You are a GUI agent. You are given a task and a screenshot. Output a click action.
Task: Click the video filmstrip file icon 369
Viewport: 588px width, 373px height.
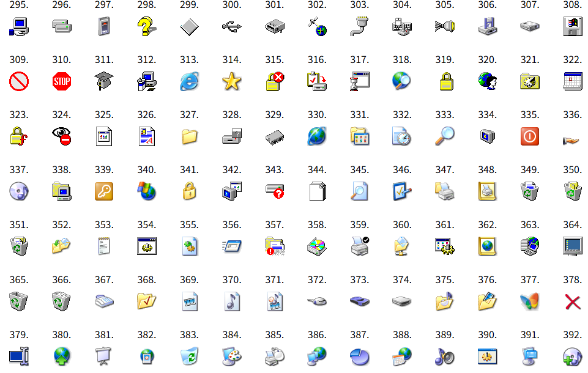coord(189,301)
